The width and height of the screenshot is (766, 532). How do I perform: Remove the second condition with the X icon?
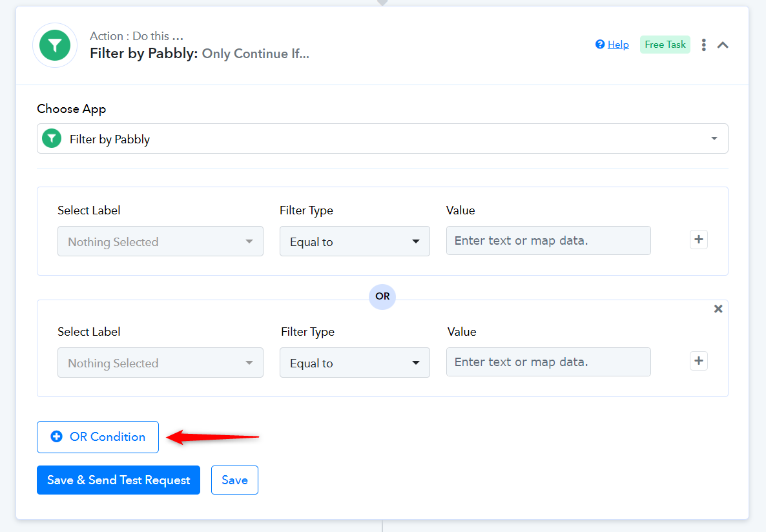coord(718,309)
